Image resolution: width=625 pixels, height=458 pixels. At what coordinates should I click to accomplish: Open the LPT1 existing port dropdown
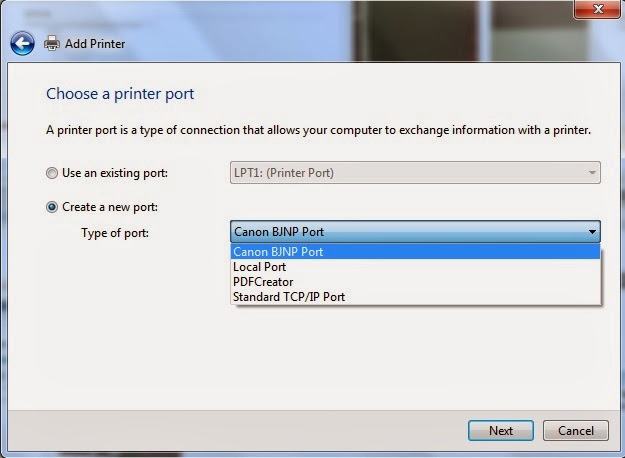[x=415, y=173]
